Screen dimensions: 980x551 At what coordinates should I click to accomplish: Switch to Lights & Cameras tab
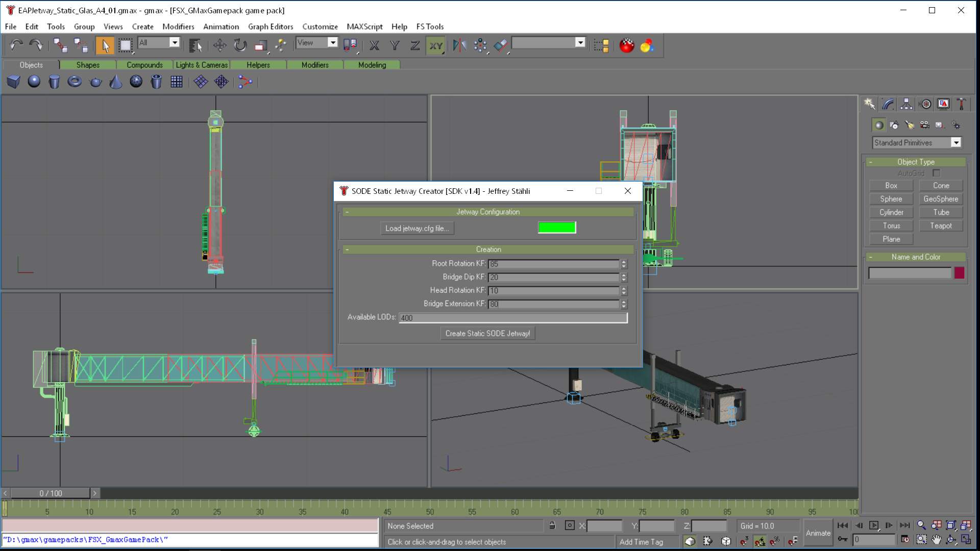[202, 65]
